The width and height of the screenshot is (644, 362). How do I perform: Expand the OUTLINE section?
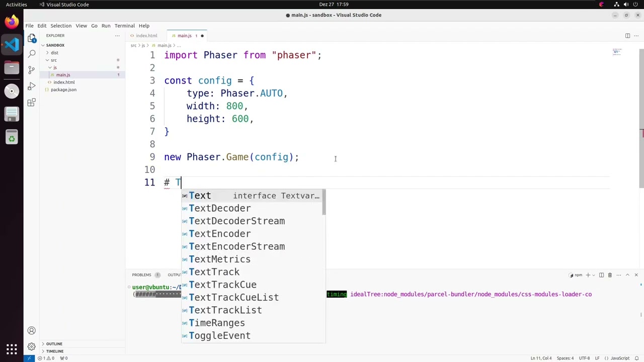(54, 344)
